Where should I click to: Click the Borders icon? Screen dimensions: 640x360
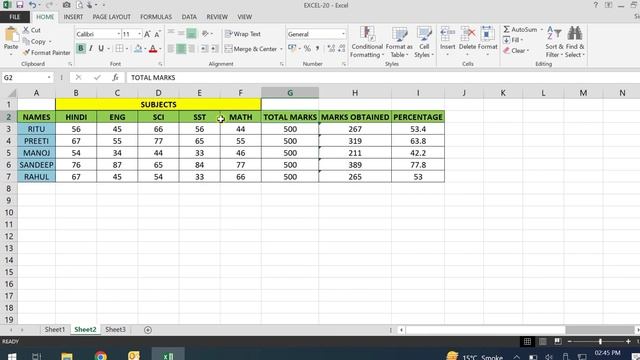pos(119,49)
